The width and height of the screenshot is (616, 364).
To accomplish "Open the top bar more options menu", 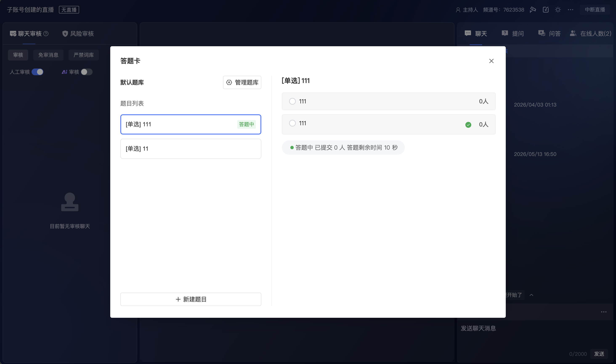I will pyautogui.click(x=570, y=10).
